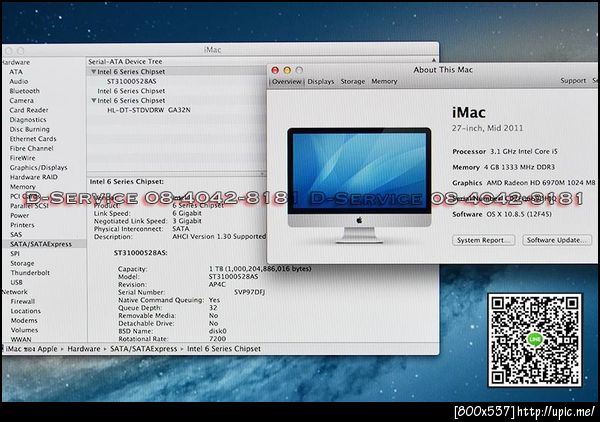Select USB in the sidebar

[x=16, y=282]
